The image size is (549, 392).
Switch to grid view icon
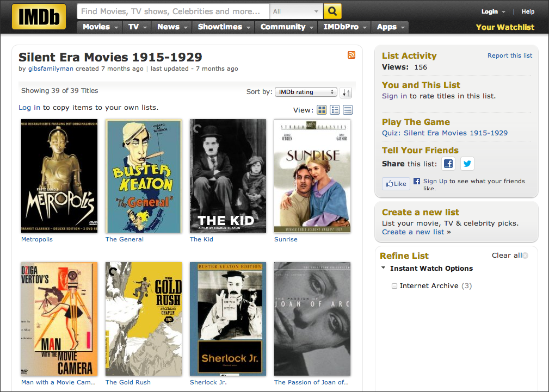click(322, 110)
